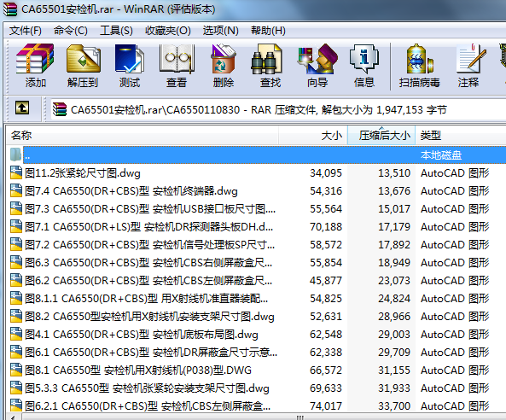Click the folder icon of the '..' row
Screen dimensions: 506x420
point(15,155)
